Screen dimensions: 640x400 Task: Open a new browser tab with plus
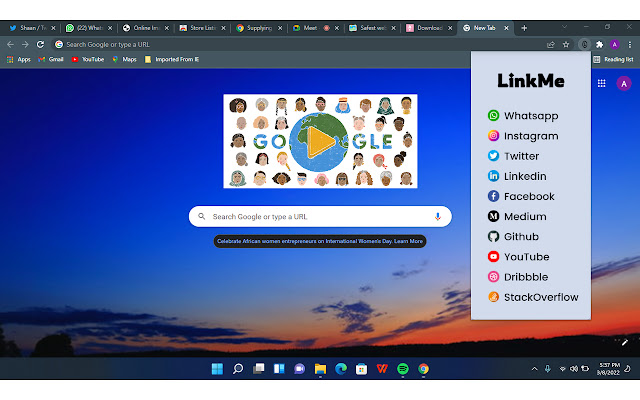pyautogui.click(x=524, y=28)
